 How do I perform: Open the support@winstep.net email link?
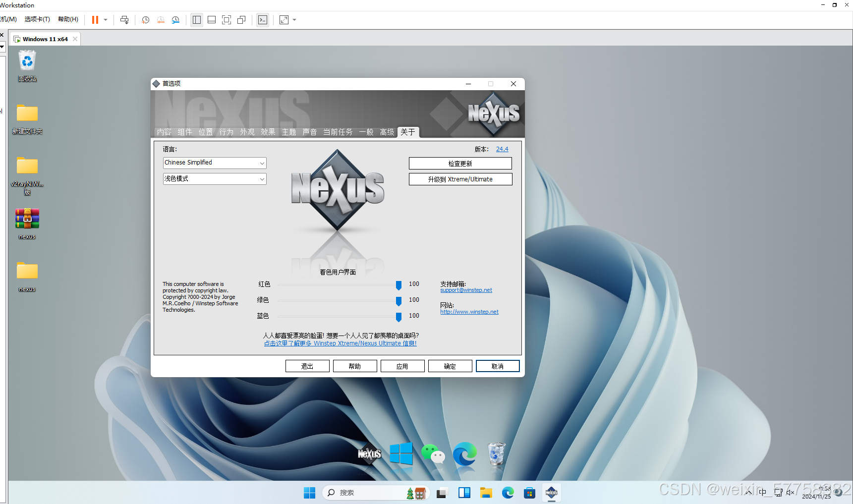[466, 290]
